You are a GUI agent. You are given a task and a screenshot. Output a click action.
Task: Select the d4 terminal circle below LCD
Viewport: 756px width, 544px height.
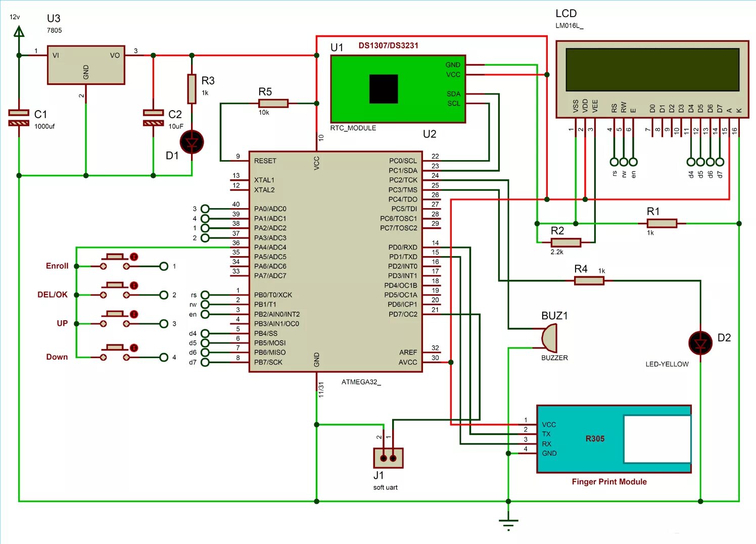691,162
